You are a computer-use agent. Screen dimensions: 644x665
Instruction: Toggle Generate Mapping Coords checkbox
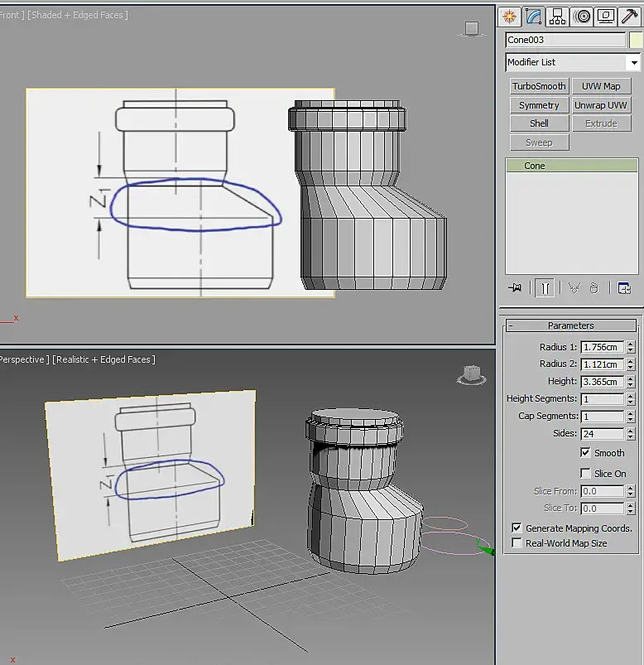pos(517,528)
